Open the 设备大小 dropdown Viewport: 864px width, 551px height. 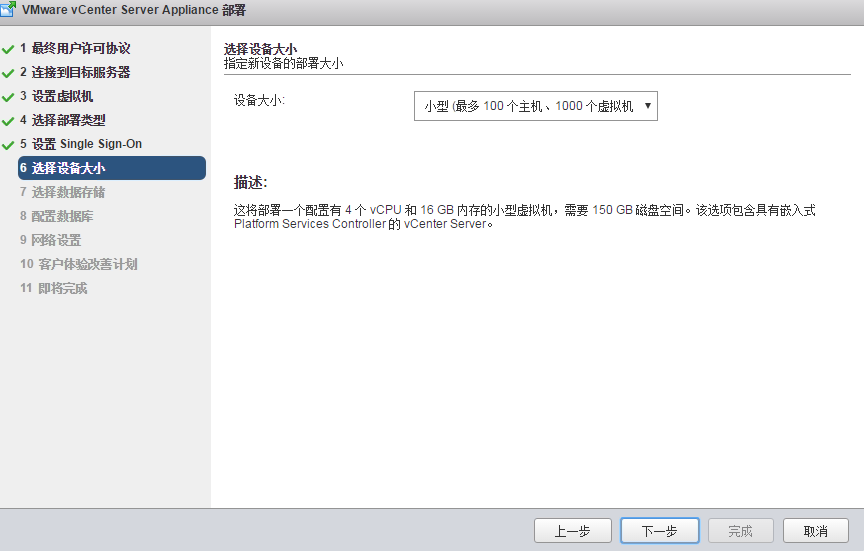click(536, 106)
